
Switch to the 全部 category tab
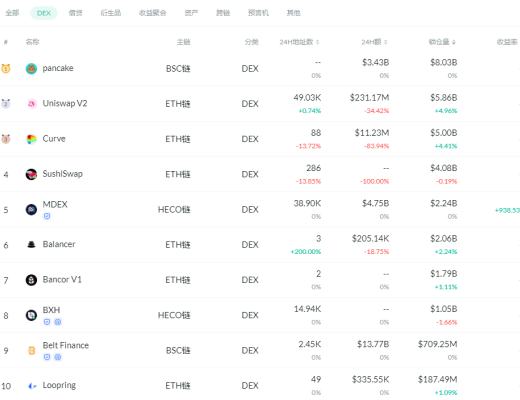point(12,13)
